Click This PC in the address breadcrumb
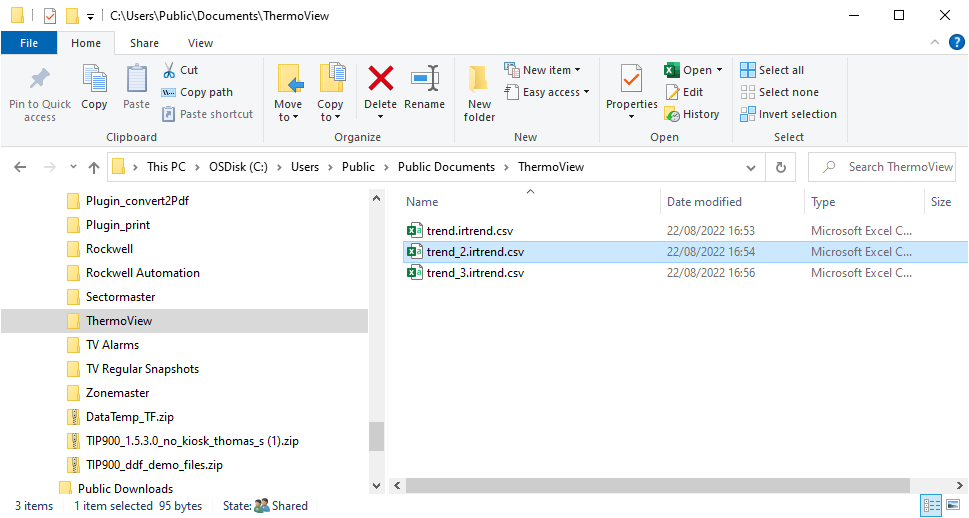 [166, 167]
